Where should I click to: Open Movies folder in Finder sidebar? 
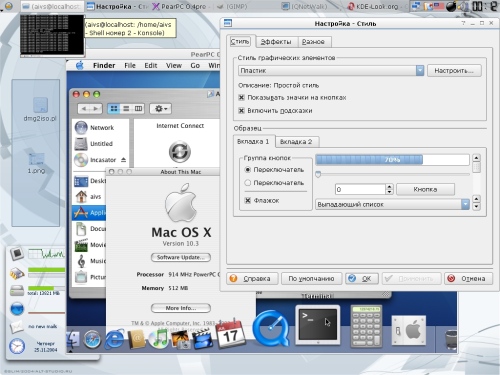coord(90,245)
